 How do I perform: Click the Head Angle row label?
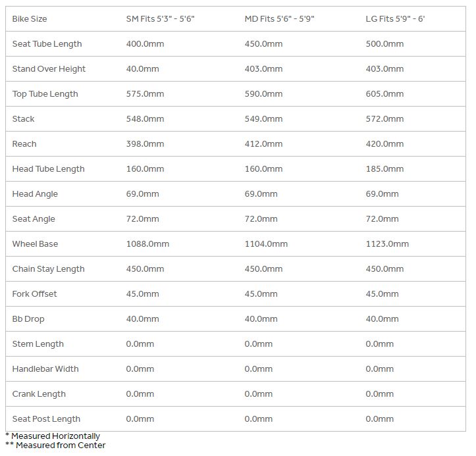(35, 194)
